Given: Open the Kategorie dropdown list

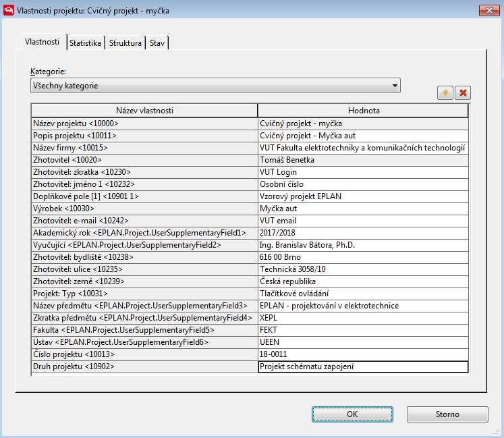Looking at the screenshot, I should [215, 86].
